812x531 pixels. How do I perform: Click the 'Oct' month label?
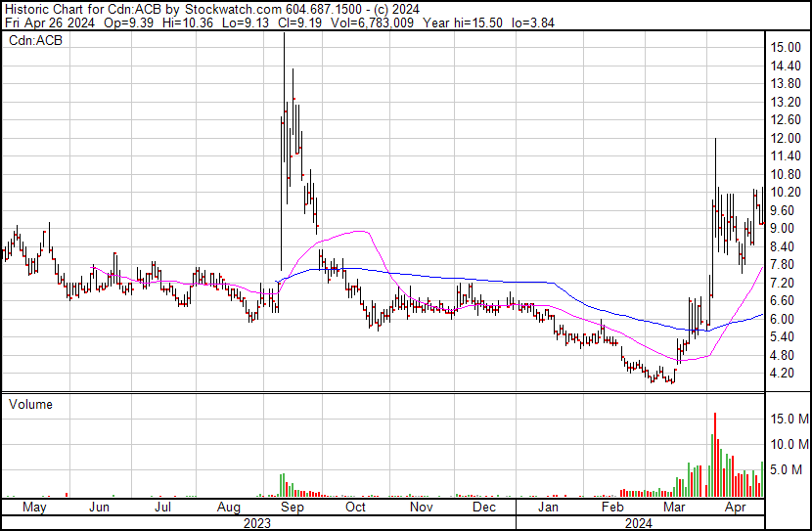point(355,508)
